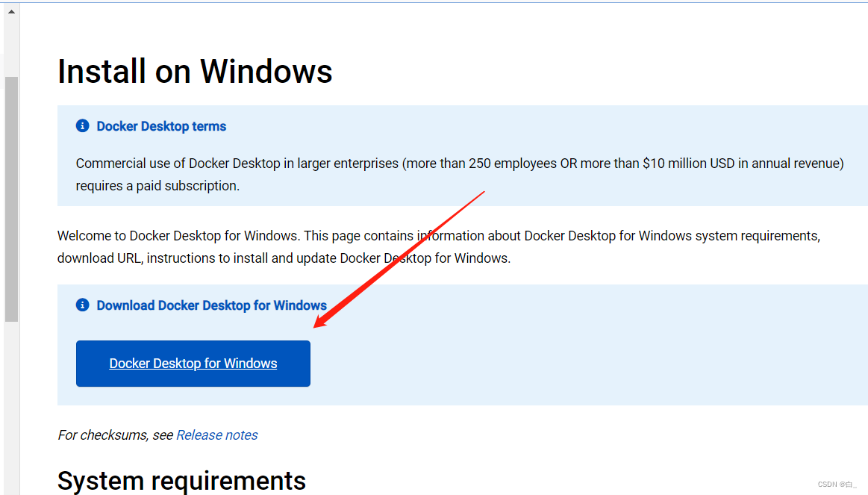Select the Install on Windows heading
Viewport: 868px width, 495px height.
pos(195,72)
